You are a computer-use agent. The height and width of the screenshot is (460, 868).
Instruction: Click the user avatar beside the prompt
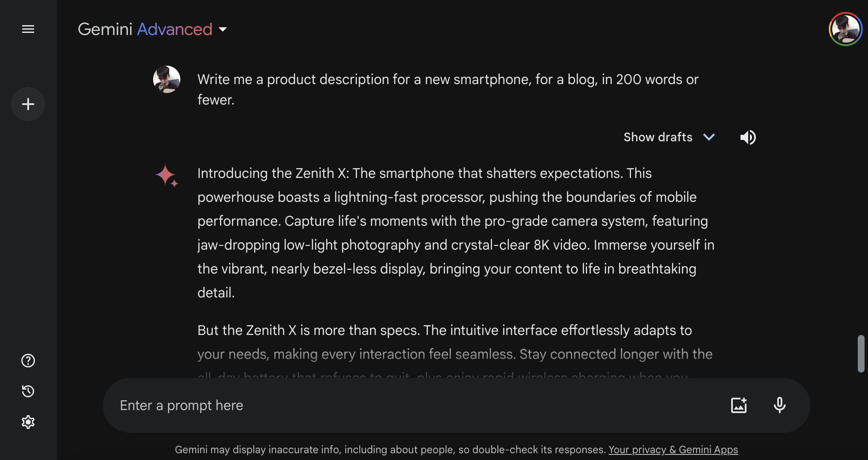coord(167,79)
